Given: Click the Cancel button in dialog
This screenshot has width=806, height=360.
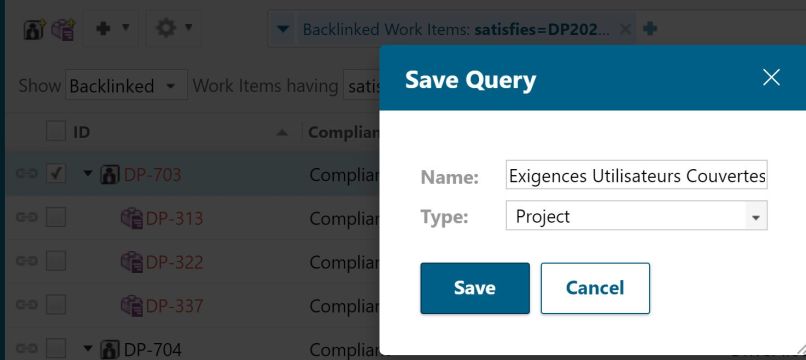Looking at the screenshot, I should click(x=595, y=288).
